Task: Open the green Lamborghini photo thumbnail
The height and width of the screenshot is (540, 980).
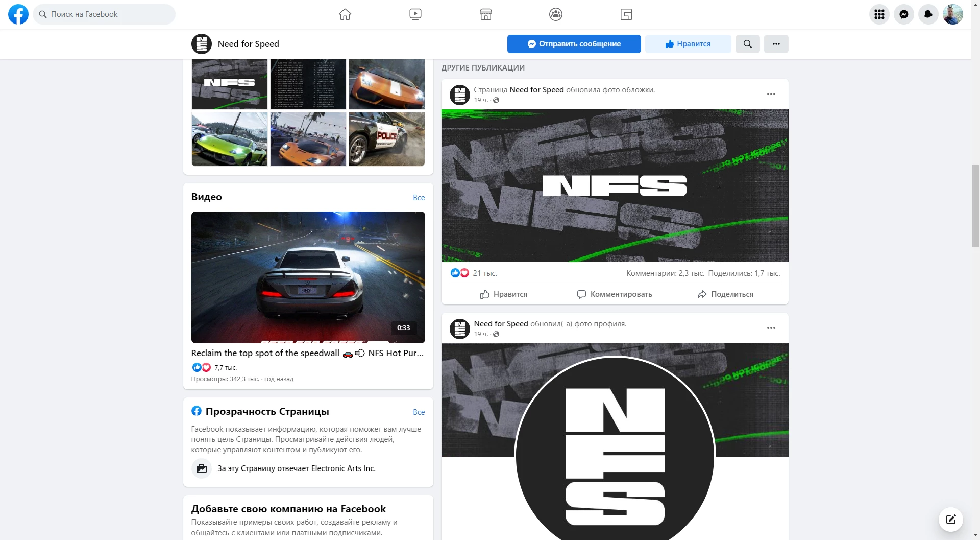Action: [230, 139]
